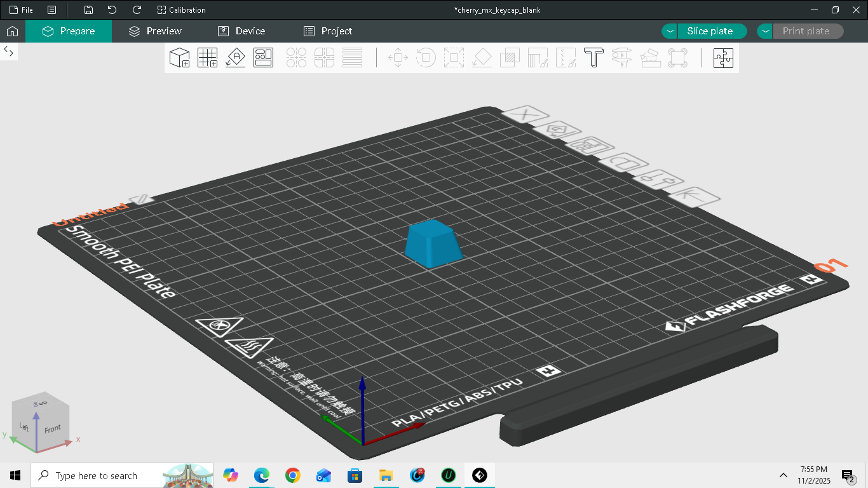Viewport: 868px width, 488px height.
Task: Go to the Home screen
Action: point(12,31)
